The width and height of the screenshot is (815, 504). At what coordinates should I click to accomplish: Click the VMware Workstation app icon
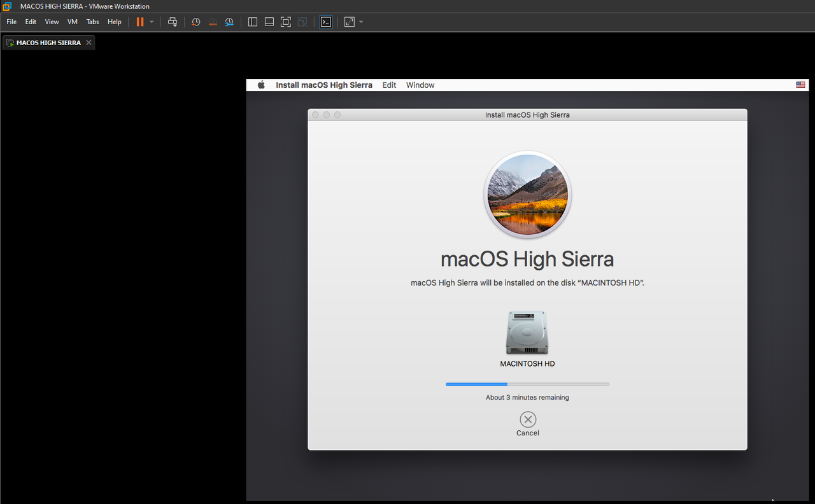(x=6, y=6)
